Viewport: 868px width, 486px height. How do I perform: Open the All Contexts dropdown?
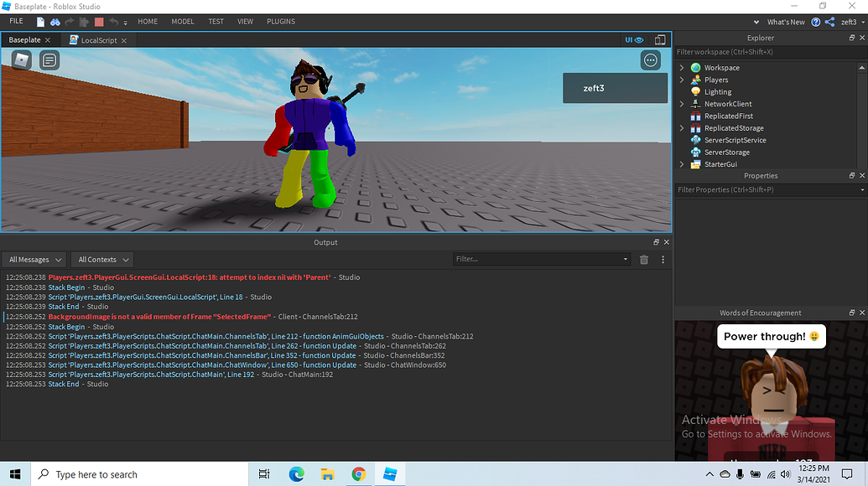click(103, 259)
